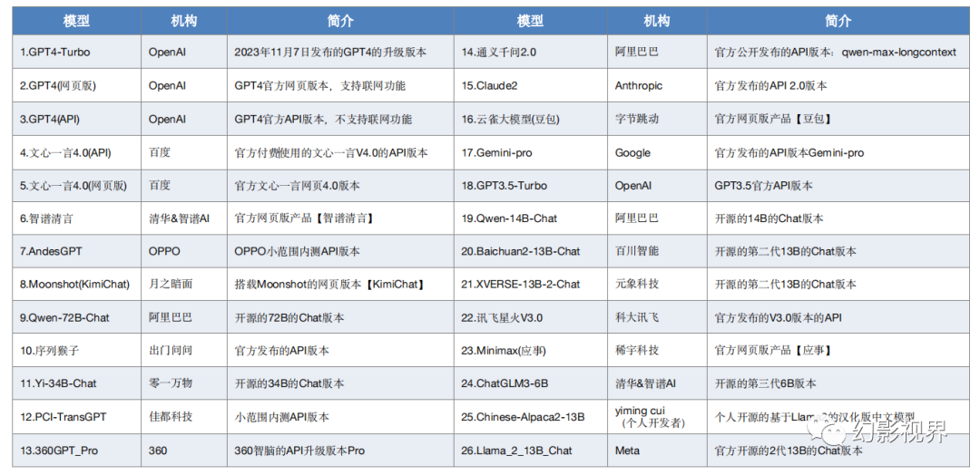Select the 'Google' organization cell
Viewport: 980px width, 475px height.
[x=658, y=152]
